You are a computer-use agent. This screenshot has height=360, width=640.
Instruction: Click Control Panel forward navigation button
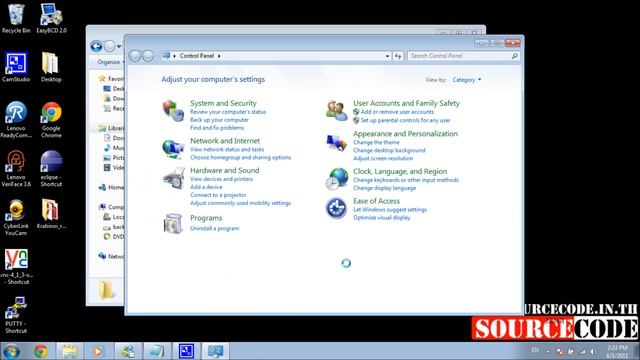click(x=148, y=56)
